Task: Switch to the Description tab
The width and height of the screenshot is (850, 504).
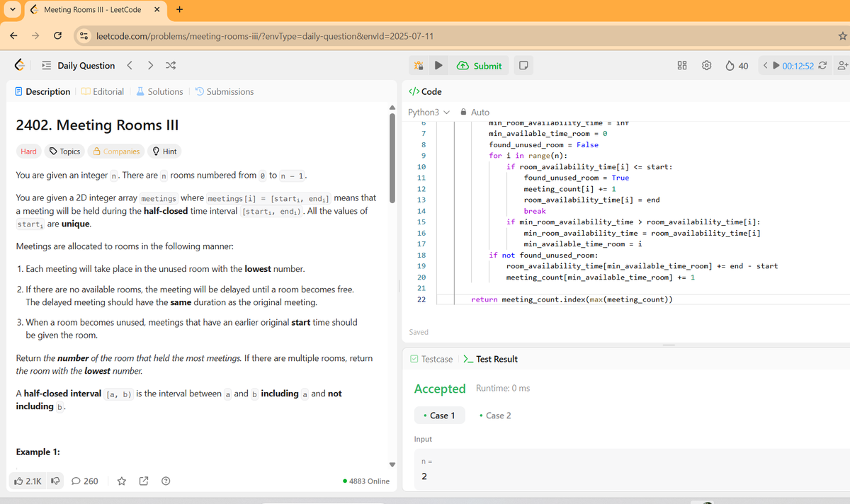Action: 42,91
